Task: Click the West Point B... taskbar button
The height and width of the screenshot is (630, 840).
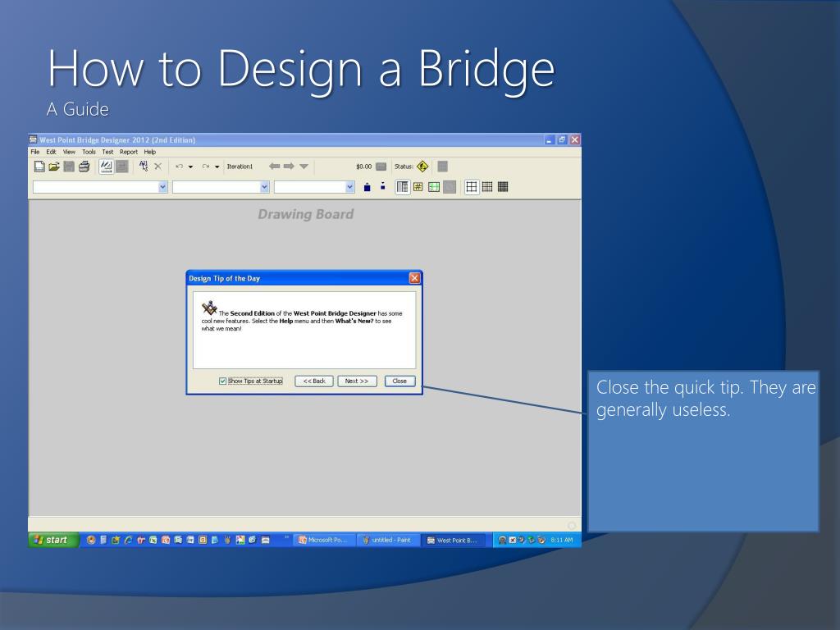Action: [453, 540]
